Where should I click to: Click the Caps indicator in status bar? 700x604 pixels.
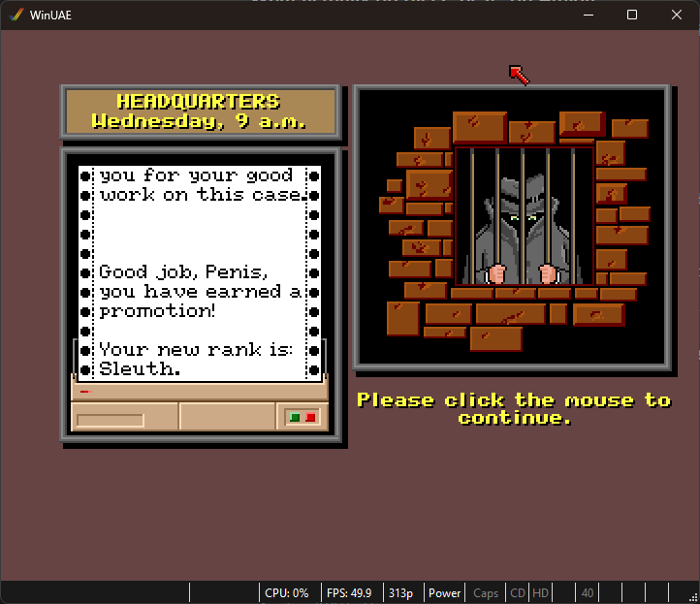486,592
